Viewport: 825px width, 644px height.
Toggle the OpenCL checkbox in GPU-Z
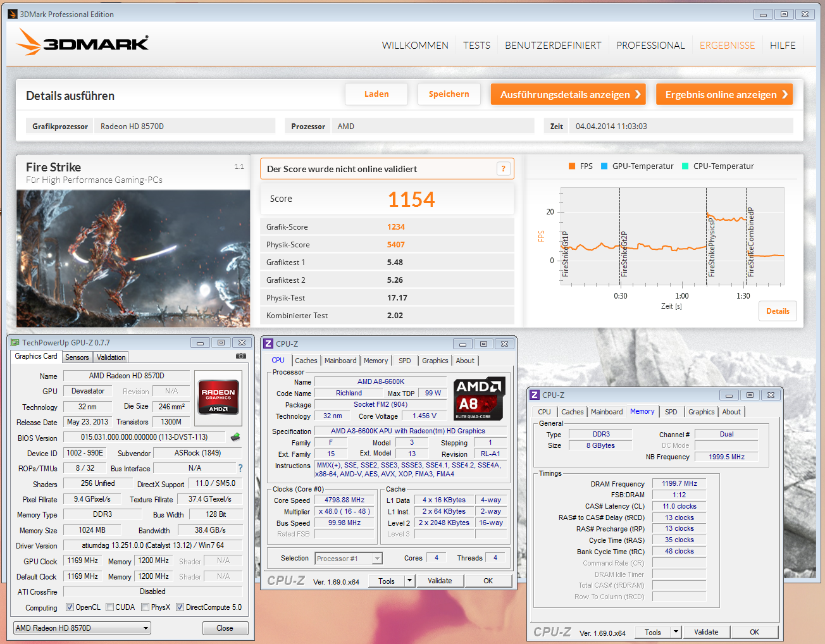70,607
